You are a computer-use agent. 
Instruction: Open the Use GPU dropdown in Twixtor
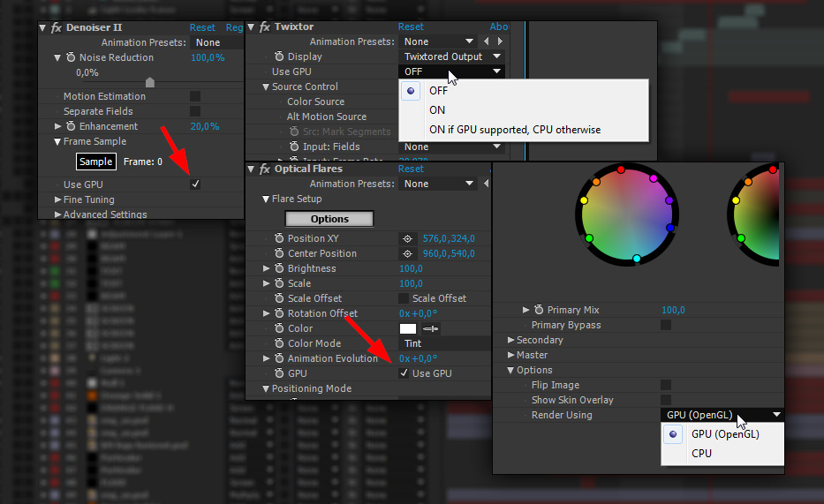[x=452, y=71]
